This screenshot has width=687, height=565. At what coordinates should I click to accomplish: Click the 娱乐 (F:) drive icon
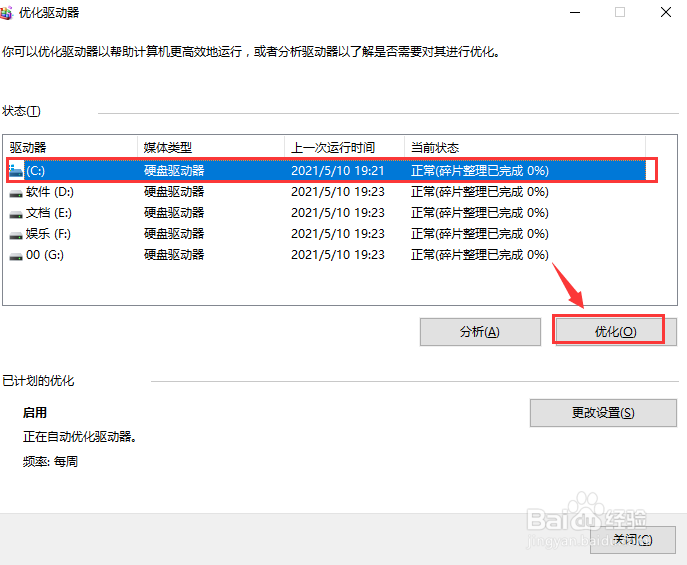click(x=16, y=235)
